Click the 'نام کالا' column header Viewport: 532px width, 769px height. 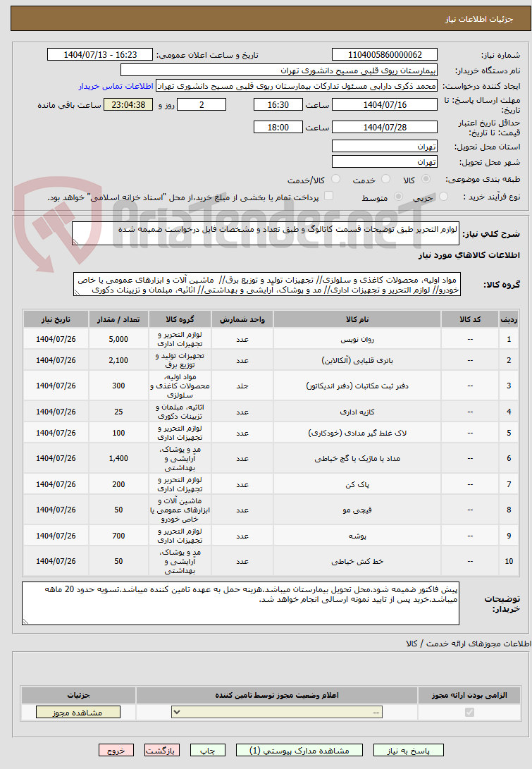tap(357, 319)
